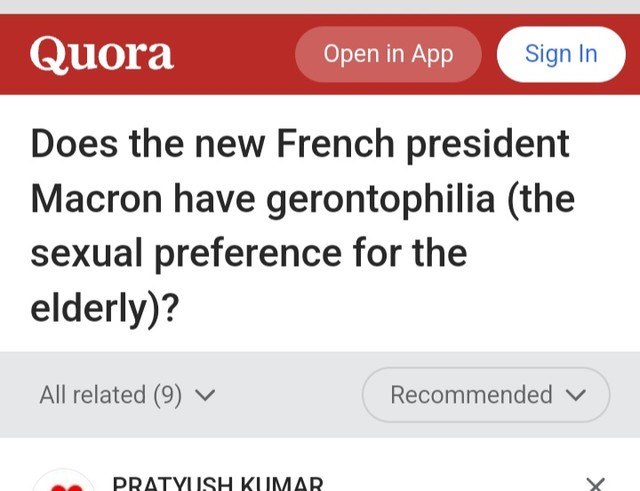Screen dimensions: 640x491
Task: Tap the Open in App button
Action: (388, 54)
